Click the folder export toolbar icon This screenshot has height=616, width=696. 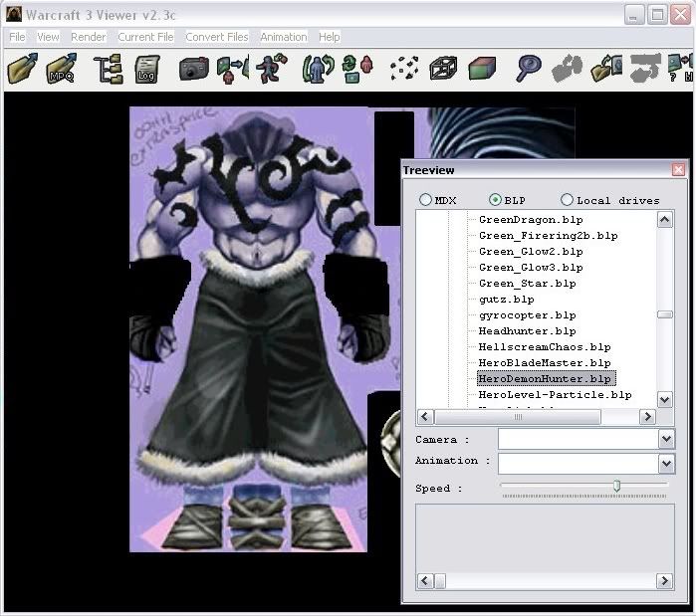tap(606, 69)
